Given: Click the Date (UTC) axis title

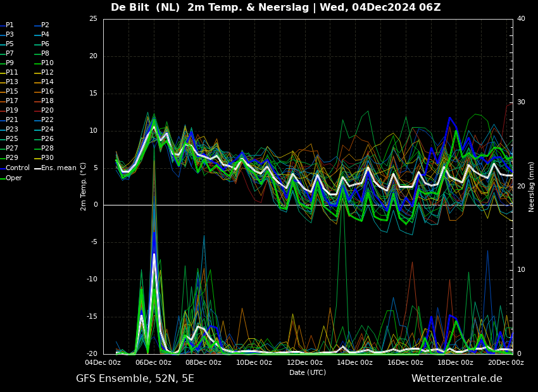Looking at the screenshot, I should (308, 372).
